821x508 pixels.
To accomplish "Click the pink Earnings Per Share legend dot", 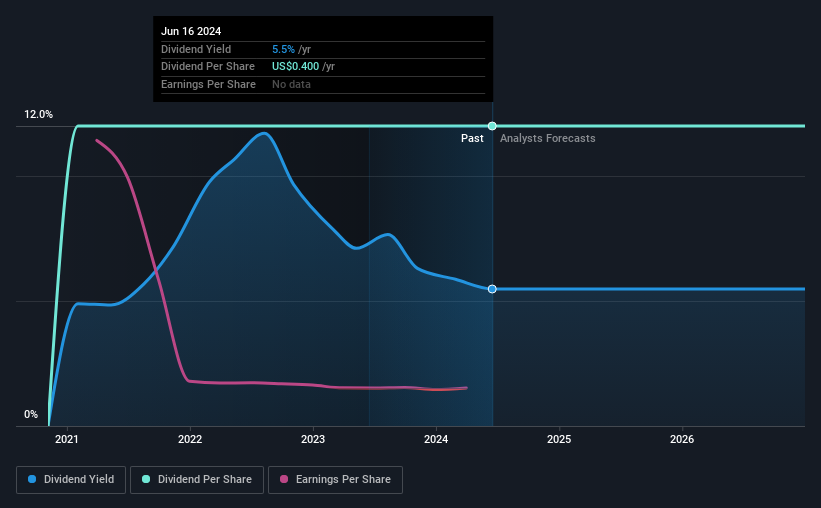I will pos(284,479).
